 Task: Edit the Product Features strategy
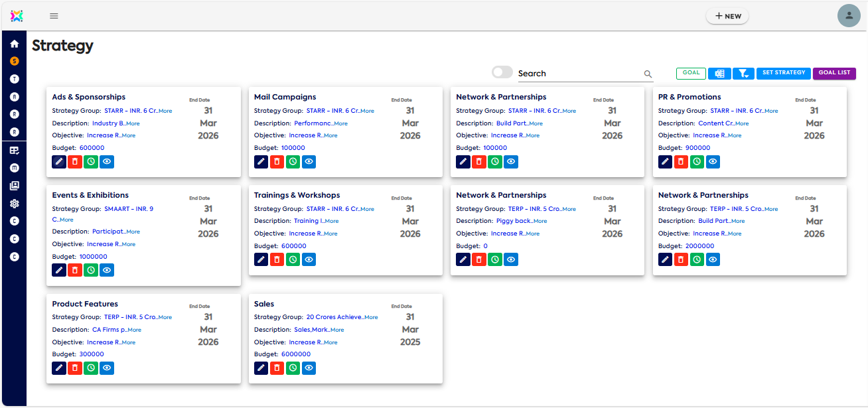[59, 368]
